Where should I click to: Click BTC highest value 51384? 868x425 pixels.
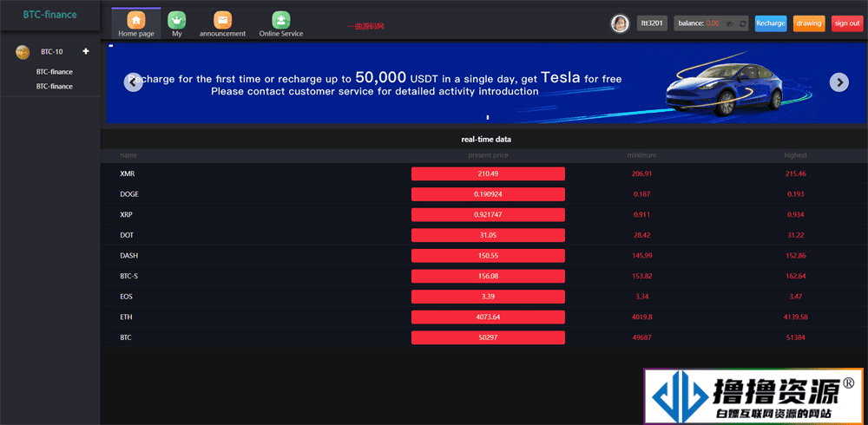coord(795,337)
